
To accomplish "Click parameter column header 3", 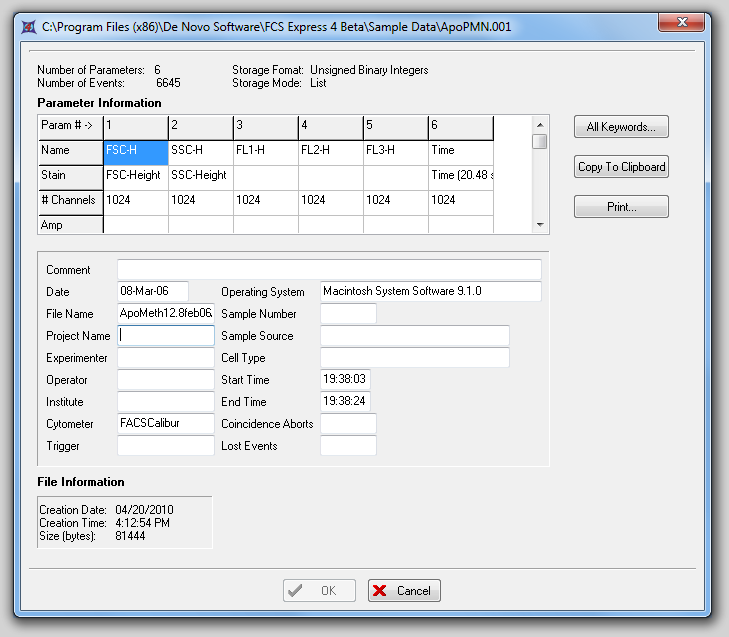I will pyautogui.click(x=266, y=128).
